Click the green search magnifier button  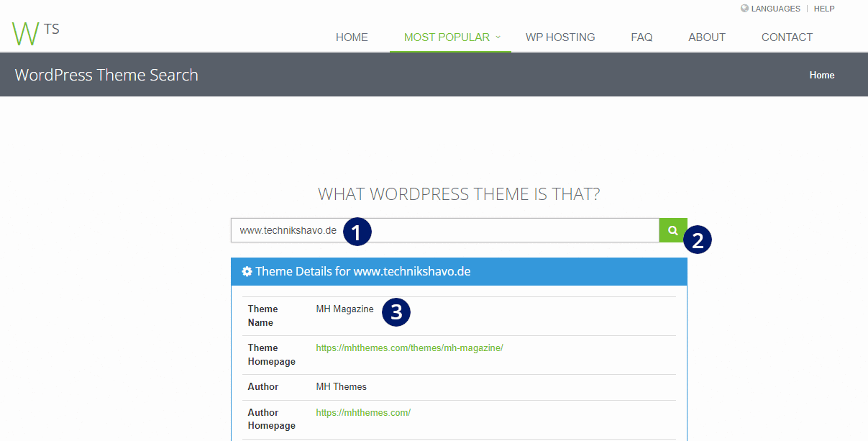tap(673, 230)
